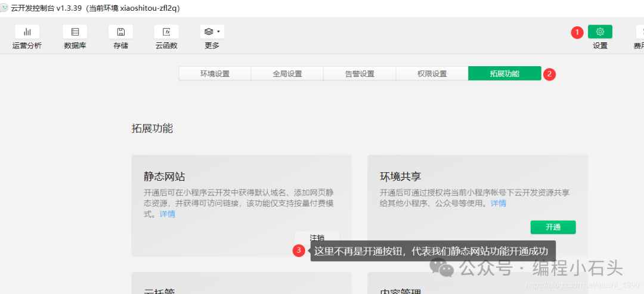
Task: Click the 运营分析 label text
Action: 27,46
